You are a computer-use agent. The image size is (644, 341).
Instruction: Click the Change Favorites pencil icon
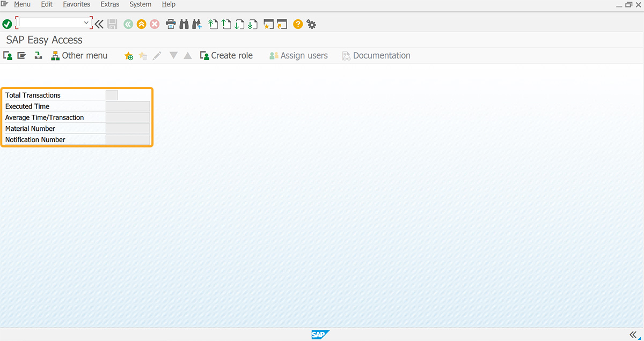(157, 56)
